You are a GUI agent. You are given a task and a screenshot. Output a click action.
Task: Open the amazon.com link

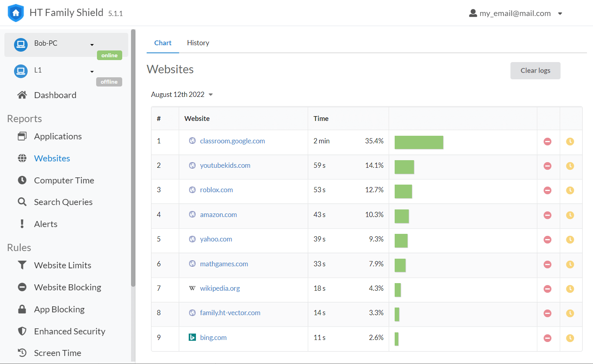click(218, 215)
